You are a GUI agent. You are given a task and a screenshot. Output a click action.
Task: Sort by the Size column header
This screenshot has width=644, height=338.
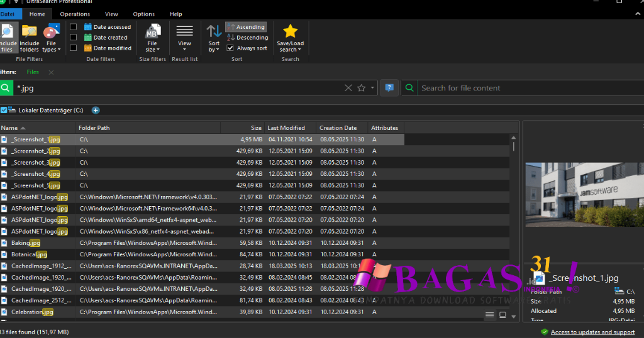(x=242, y=128)
